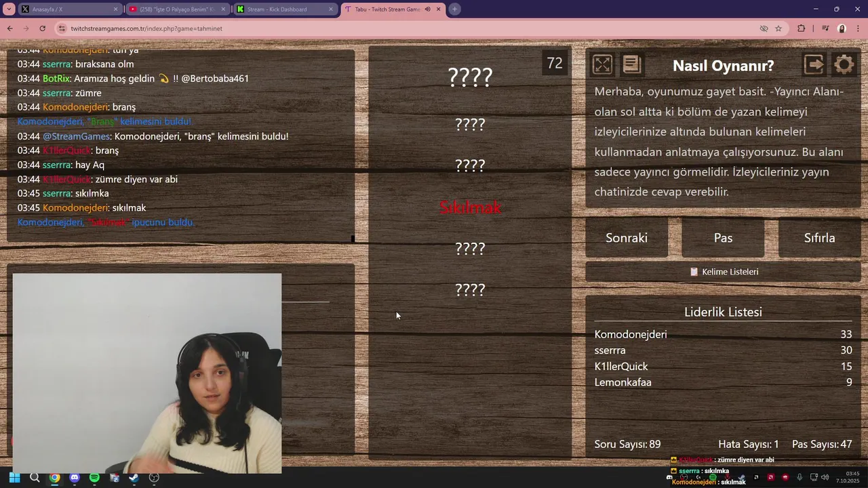The height and width of the screenshot is (488, 868).
Task: Click the 72 countdown timer
Action: (555, 63)
